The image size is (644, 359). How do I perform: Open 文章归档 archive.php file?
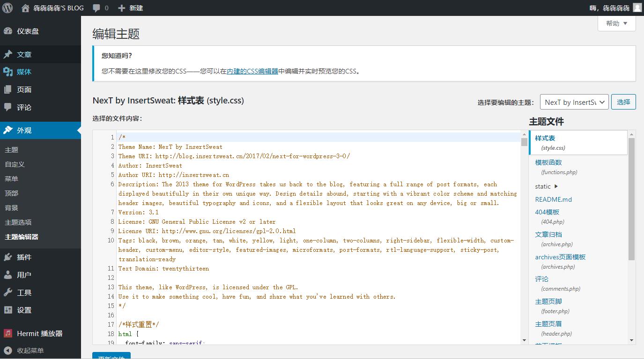coord(554,239)
